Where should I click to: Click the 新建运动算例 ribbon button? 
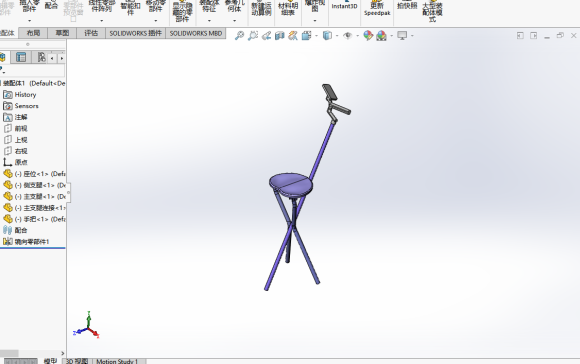[261, 8]
